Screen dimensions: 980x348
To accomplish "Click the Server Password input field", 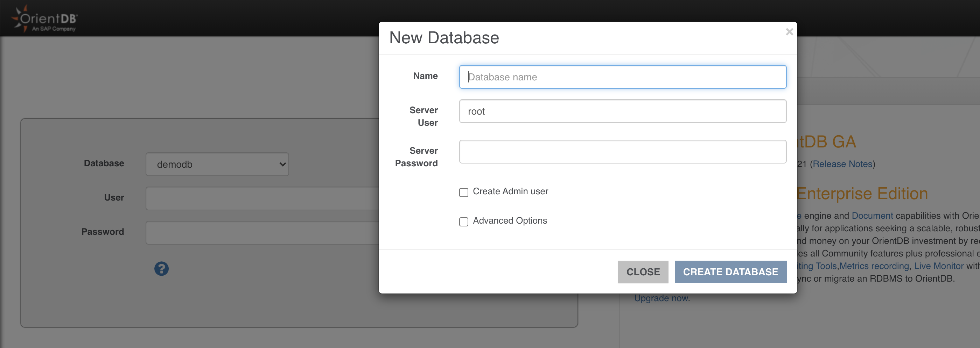I will (622, 152).
